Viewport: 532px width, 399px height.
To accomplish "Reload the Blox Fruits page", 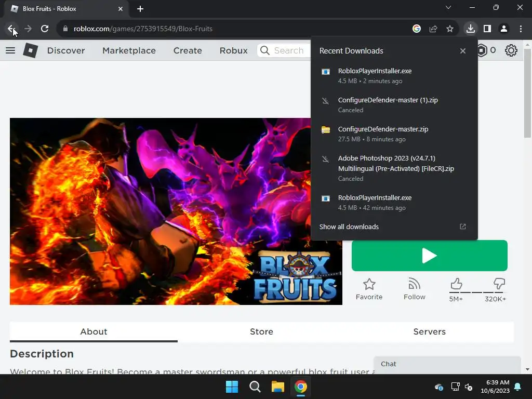I will point(45,29).
